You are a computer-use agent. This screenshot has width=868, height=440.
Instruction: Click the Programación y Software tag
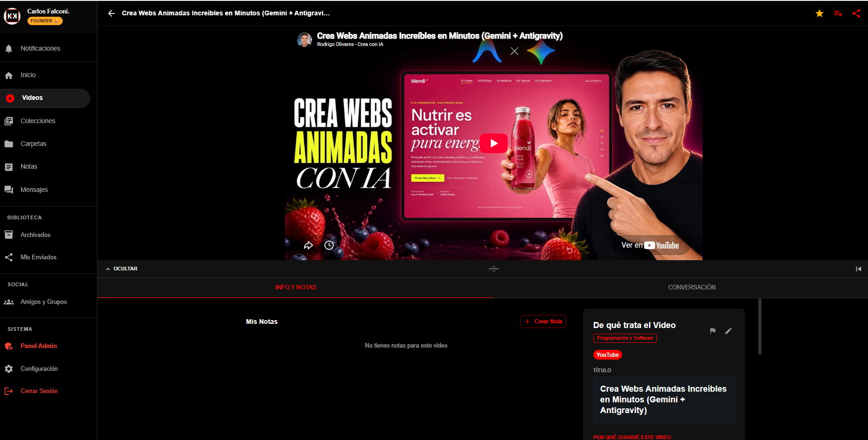point(625,338)
